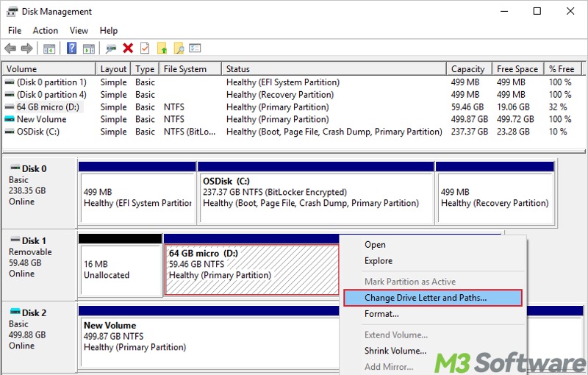Choose Shrink Volume... from context menu
The height and width of the screenshot is (375, 588).
point(433,351)
